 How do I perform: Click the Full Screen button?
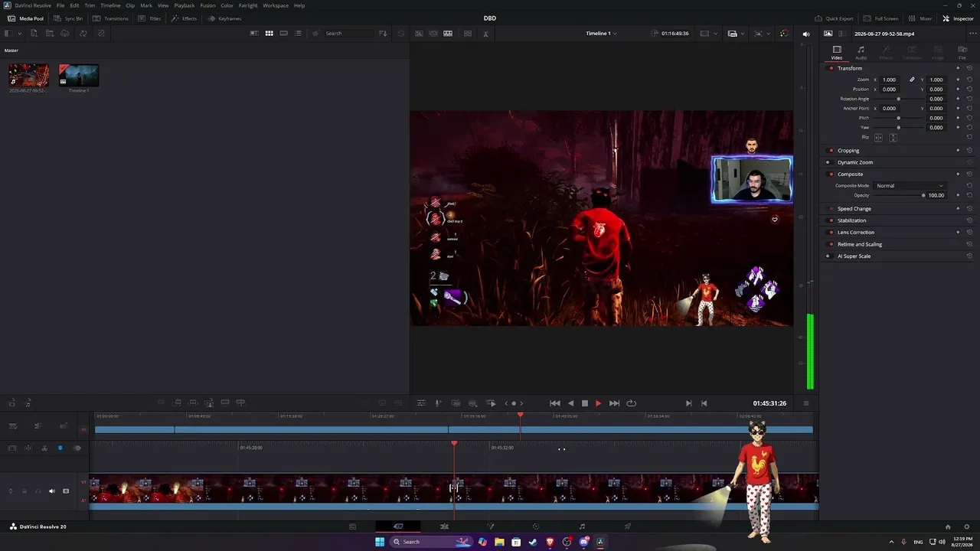880,18
